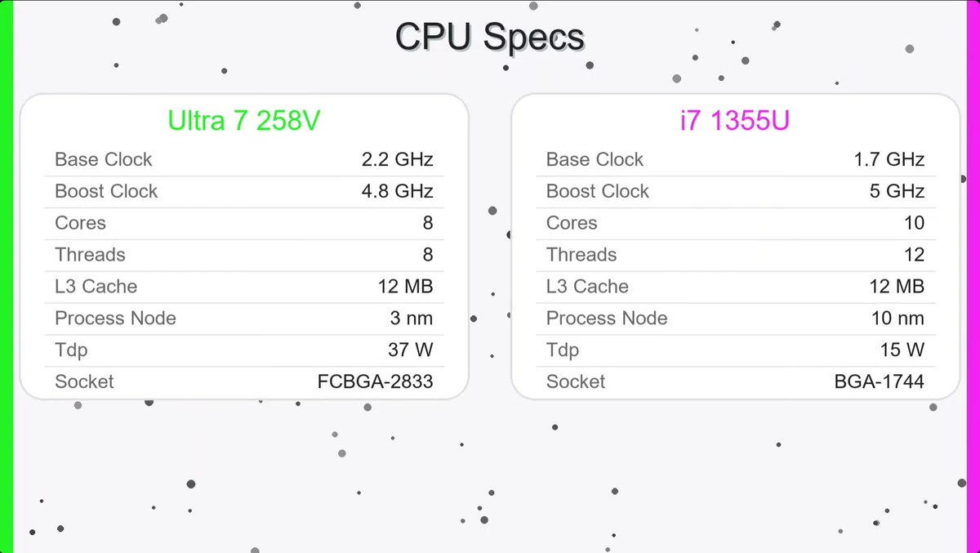The width and height of the screenshot is (980, 553).
Task: Click the Ultra 7 Threads label
Action: (90, 255)
